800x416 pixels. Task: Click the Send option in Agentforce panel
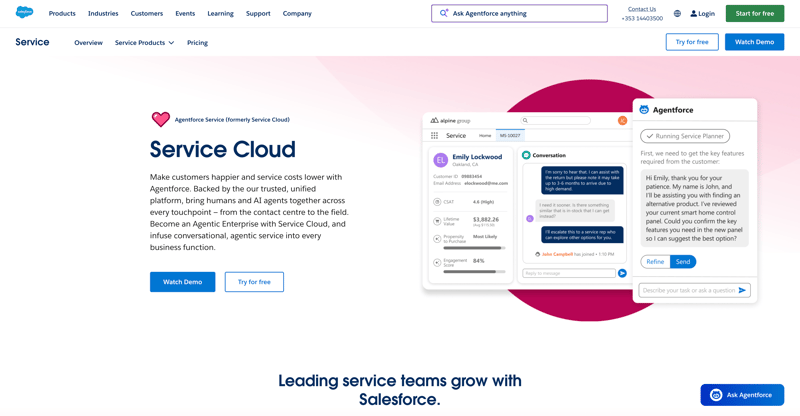tap(683, 262)
